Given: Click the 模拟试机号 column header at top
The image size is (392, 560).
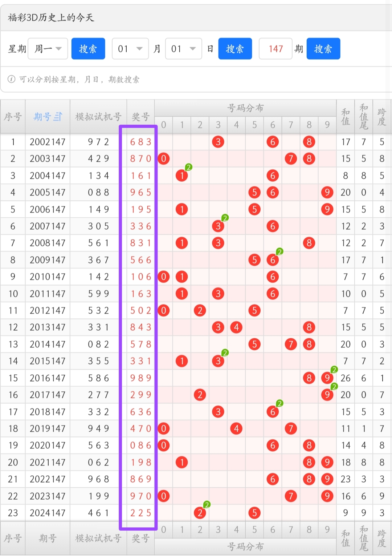Looking at the screenshot, I should (98, 117).
